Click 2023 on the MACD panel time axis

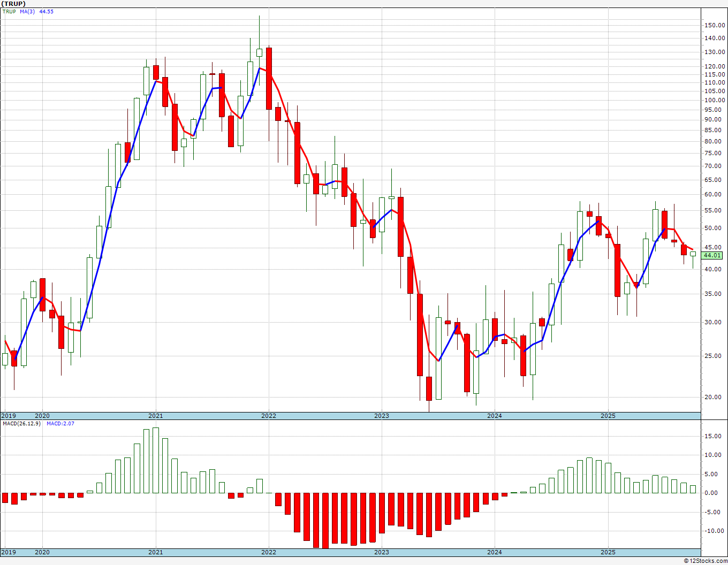click(382, 552)
